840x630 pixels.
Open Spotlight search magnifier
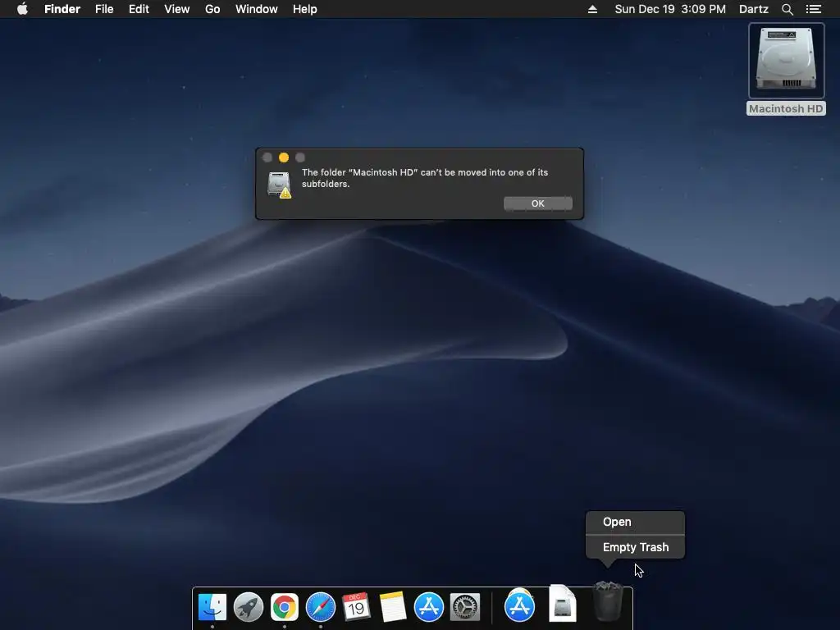point(787,9)
